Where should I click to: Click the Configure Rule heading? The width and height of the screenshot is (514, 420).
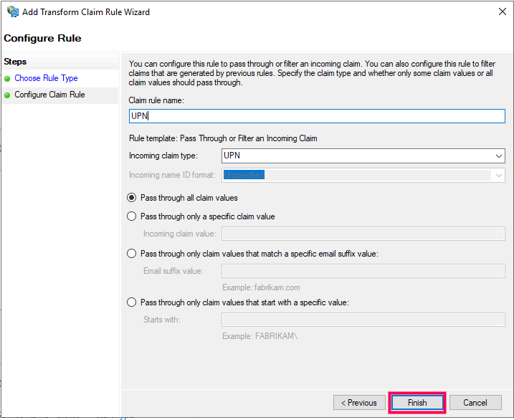pyautogui.click(x=43, y=38)
